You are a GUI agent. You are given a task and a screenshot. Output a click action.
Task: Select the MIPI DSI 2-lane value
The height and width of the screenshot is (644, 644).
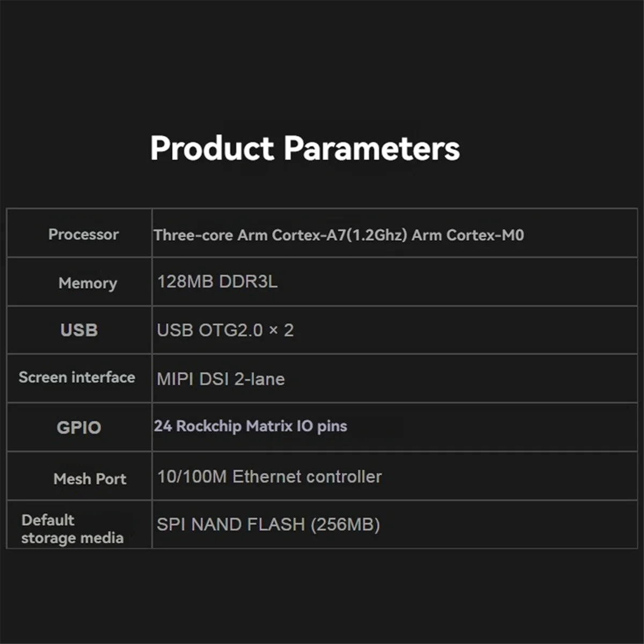pyautogui.click(x=221, y=379)
